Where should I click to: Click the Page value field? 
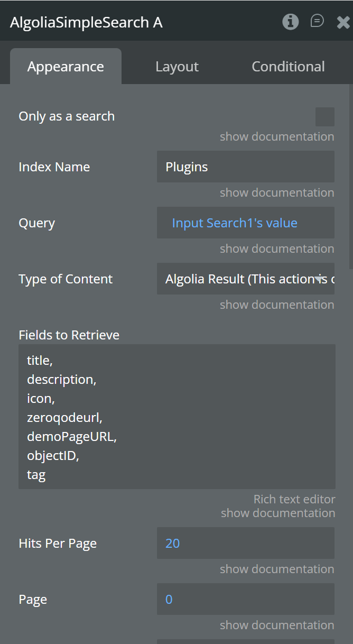pos(246,599)
